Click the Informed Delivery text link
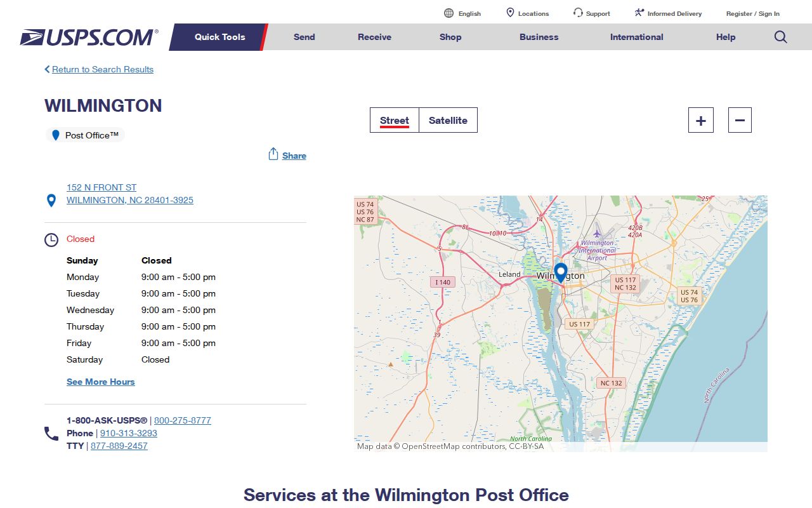This screenshot has height=508, width=812. (x=674, y=13)
